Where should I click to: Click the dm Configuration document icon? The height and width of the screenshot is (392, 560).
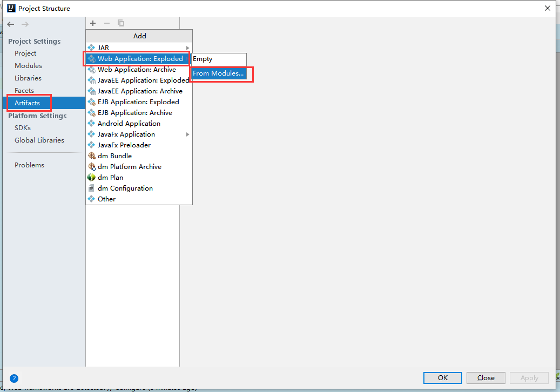click(x=91, y=188)
